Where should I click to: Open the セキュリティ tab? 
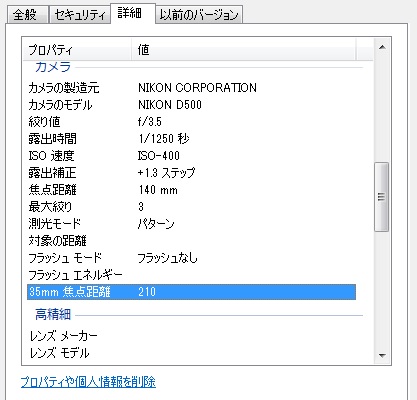point(79,15)
